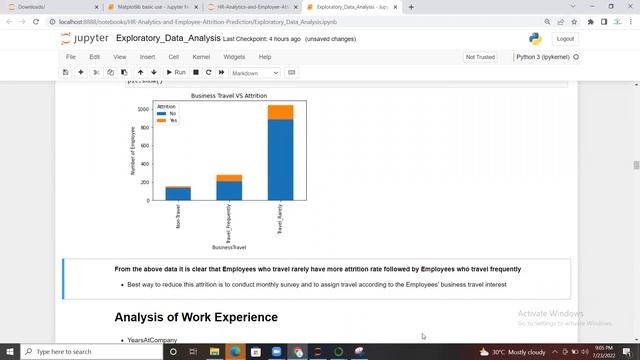640x360 pixels.
Task: Restart kernel and run all cells
Action: click(222, 73)
